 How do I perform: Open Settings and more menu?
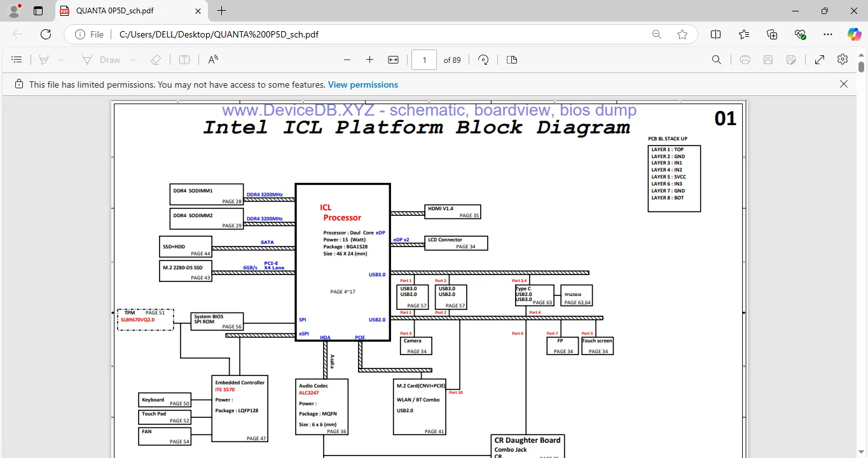click(827, 34)
